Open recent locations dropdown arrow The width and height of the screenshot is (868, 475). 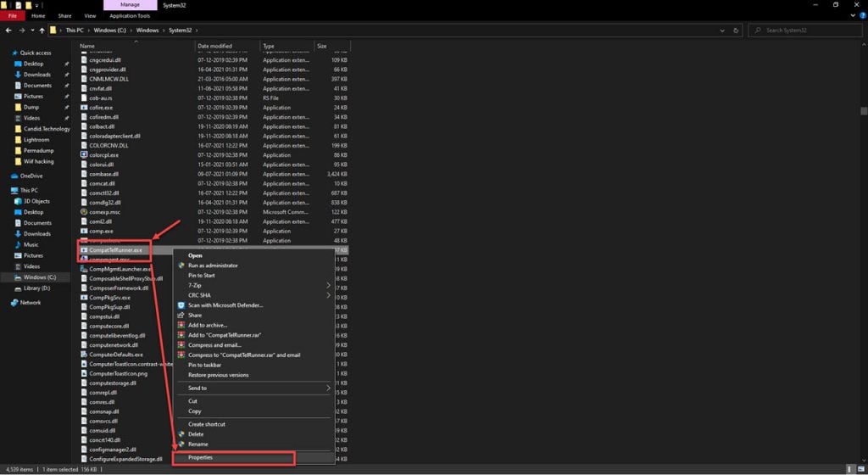click(33, 31)
